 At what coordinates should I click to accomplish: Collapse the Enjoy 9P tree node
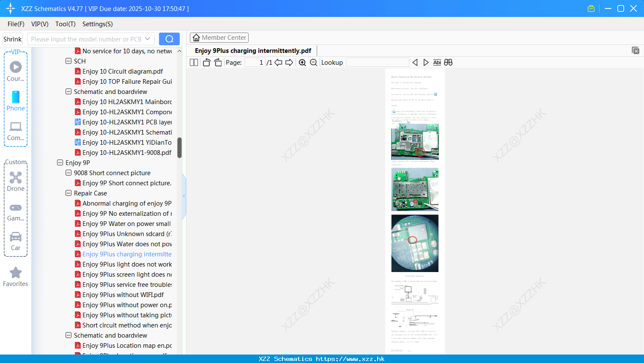pyautogui.click(x=60, y=162)
